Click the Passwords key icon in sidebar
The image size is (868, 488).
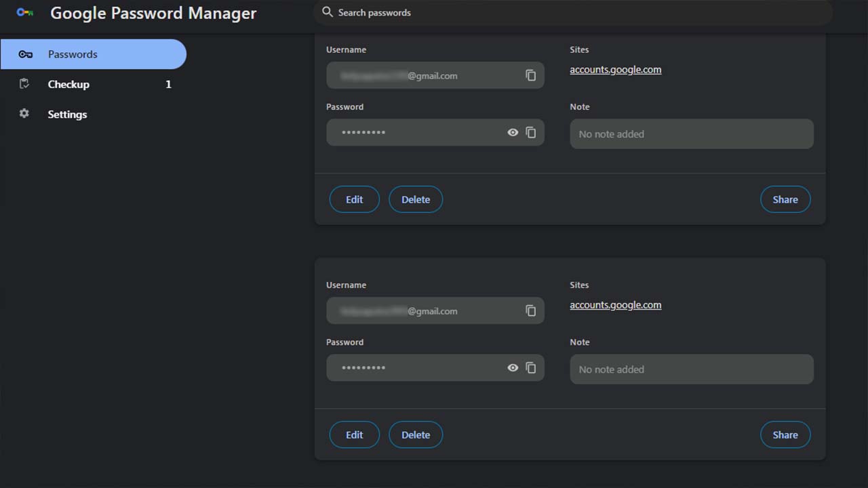pos(25,54)
